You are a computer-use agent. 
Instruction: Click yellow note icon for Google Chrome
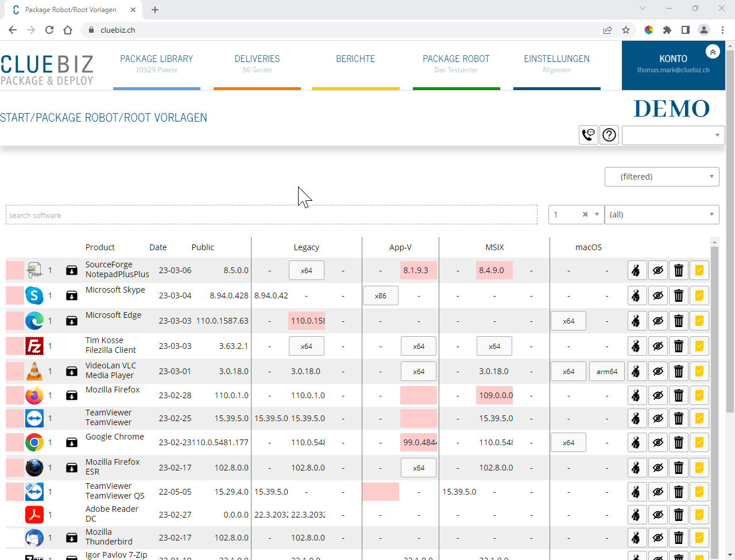click(x=699, y=442)
